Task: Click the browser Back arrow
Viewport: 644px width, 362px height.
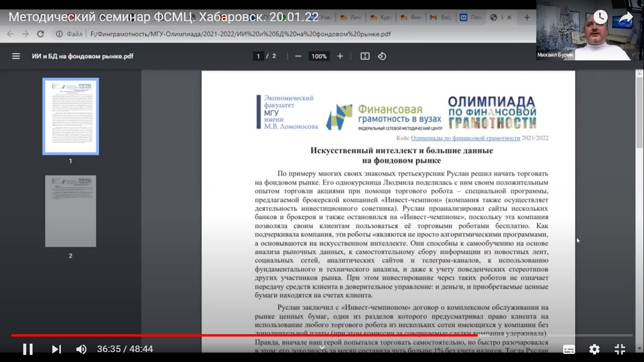Action: [10, 34]
